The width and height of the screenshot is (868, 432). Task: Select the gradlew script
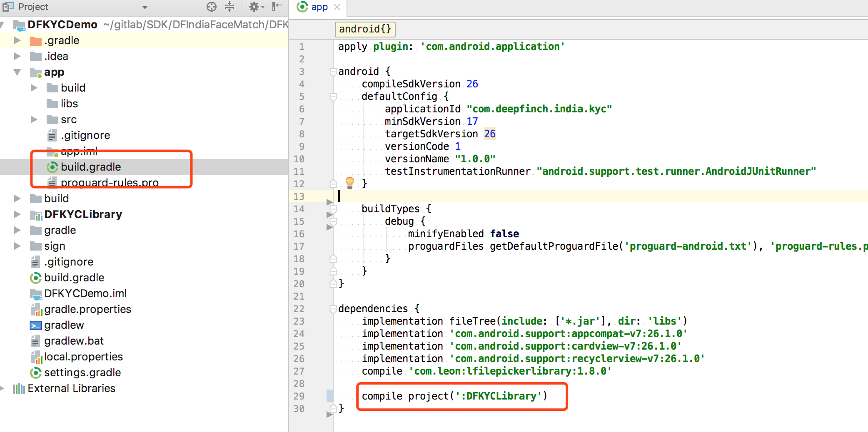[x=64, y=325]
